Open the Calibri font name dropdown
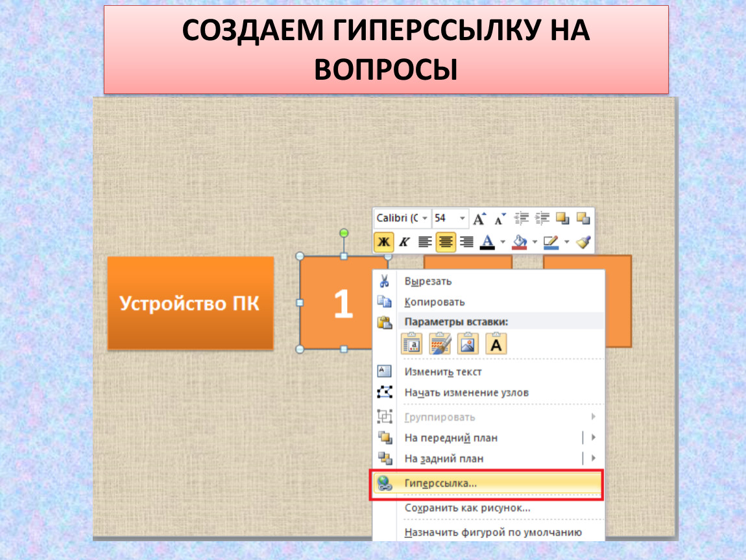746x560 pixels. click(425, 218)
